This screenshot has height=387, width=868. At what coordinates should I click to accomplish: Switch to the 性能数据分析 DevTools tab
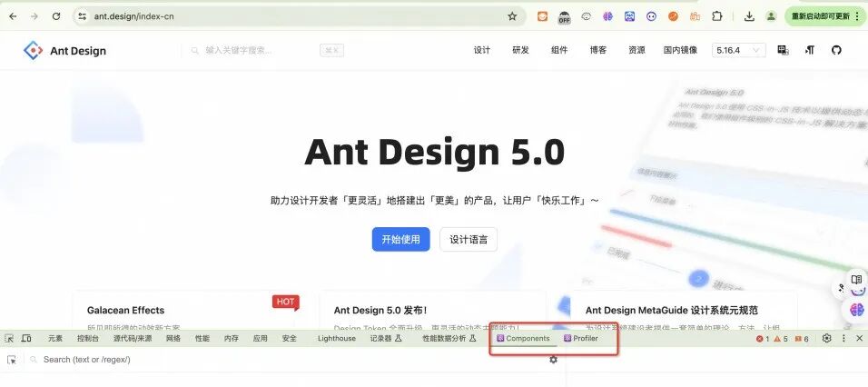pos(449,338)
